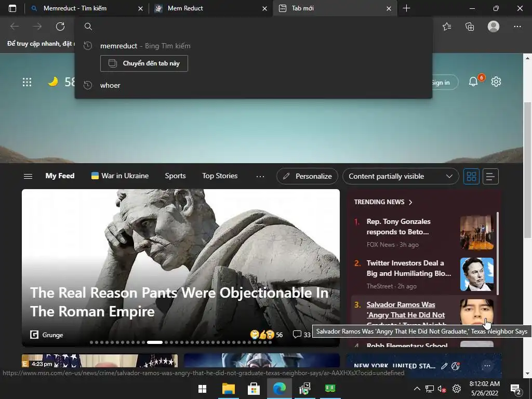532x399 pixels.
Task: Open Rep. Tony Gonzales story
Action: click(398, 227)
